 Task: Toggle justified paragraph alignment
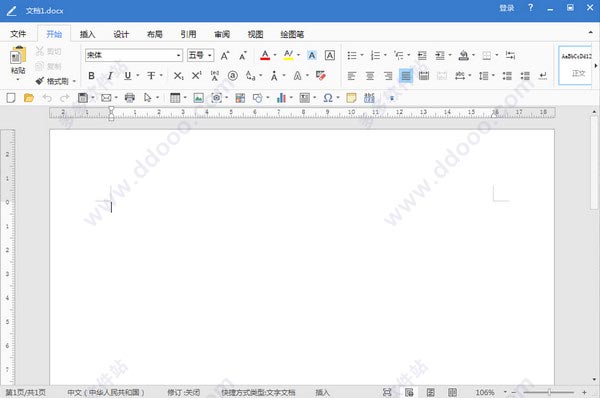406,76
